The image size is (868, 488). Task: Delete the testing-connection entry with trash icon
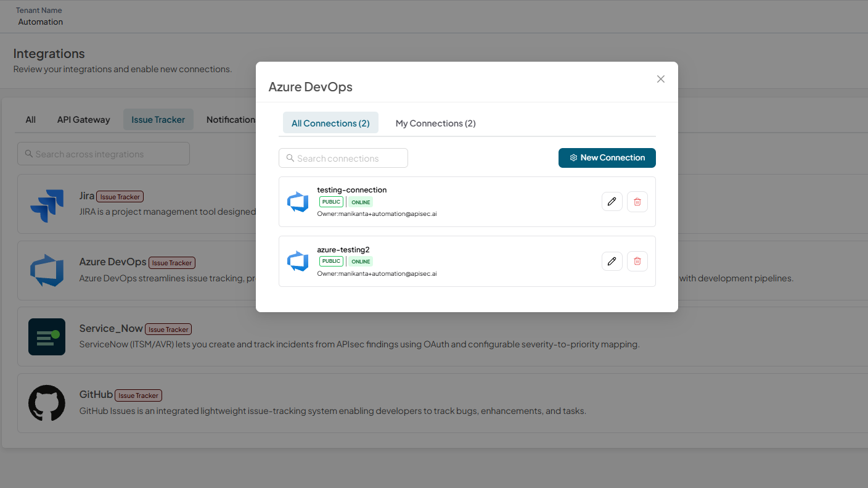coord(637,202)
